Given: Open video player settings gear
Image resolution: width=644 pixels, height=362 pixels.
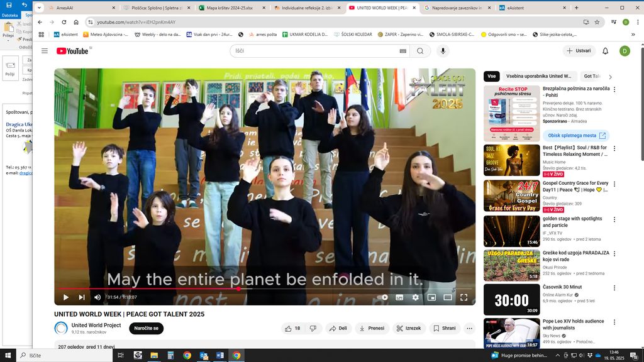Looking at the screenshot, I should pos(415,297).
